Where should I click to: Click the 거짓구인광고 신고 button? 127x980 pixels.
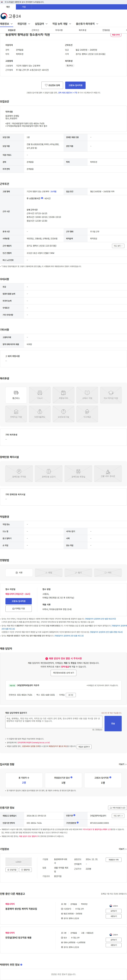pos(117,807)
